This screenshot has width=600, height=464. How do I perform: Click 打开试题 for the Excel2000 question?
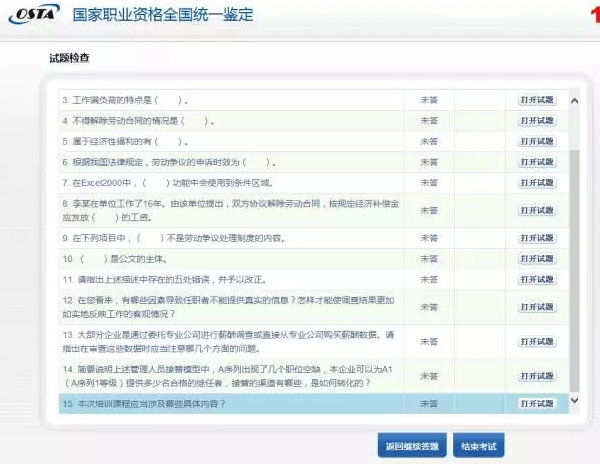click(536, 183)
